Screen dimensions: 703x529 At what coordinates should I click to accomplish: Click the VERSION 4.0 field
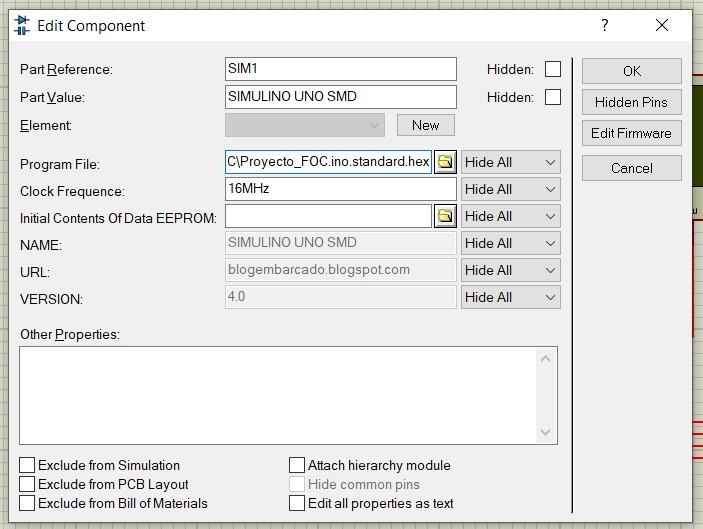[341, 296]
